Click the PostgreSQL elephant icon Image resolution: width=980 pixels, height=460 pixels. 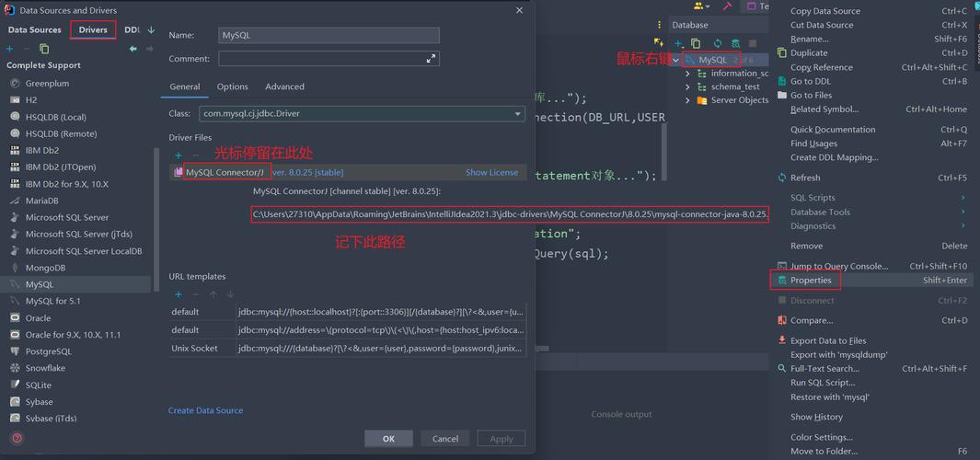(x=15, y=351)
